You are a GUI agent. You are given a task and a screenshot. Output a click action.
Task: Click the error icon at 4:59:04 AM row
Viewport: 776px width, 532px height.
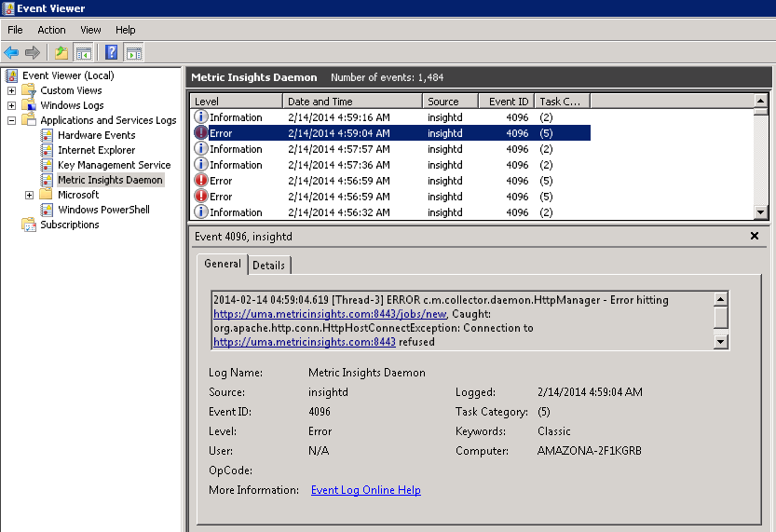click(x=201, y=132)
